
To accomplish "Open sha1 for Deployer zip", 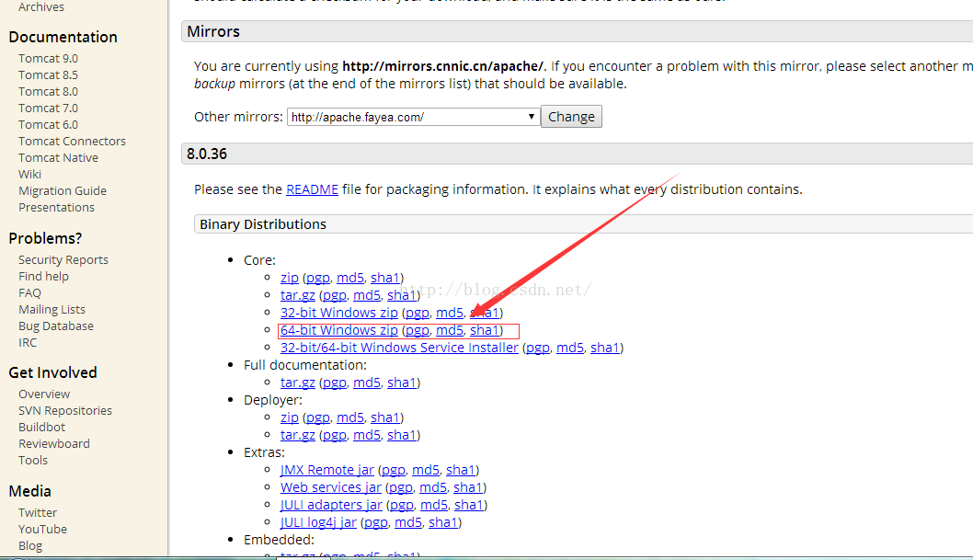I will point(384,417).
